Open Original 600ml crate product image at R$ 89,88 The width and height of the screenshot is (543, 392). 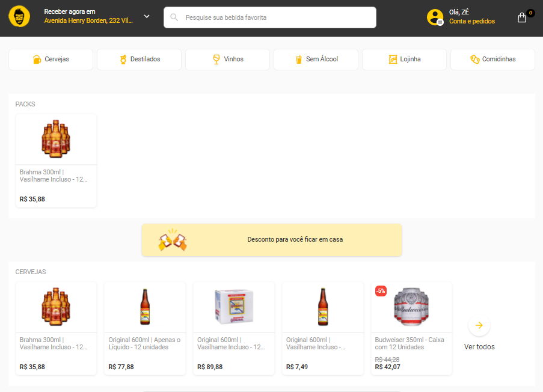click(x=234, y=307)
